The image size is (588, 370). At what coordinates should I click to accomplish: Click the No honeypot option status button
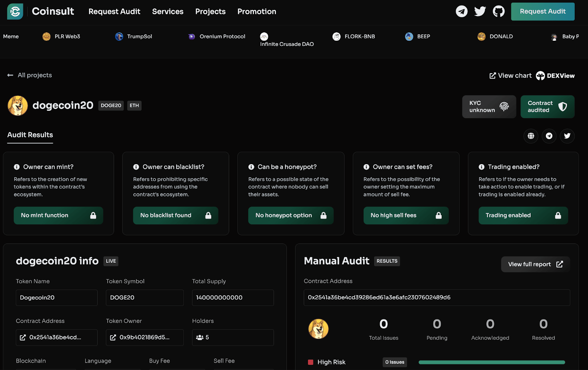[291, 215]
